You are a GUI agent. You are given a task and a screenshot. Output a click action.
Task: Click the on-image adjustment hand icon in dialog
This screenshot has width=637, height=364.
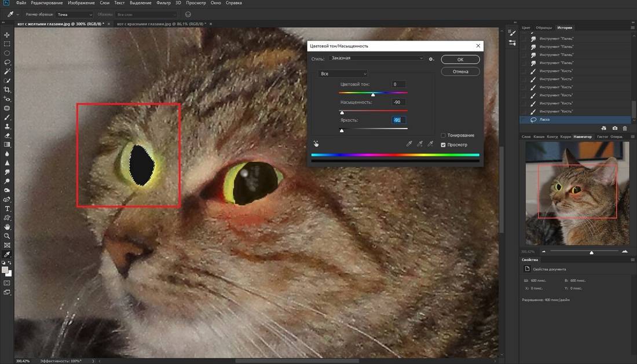pos(316,144)
